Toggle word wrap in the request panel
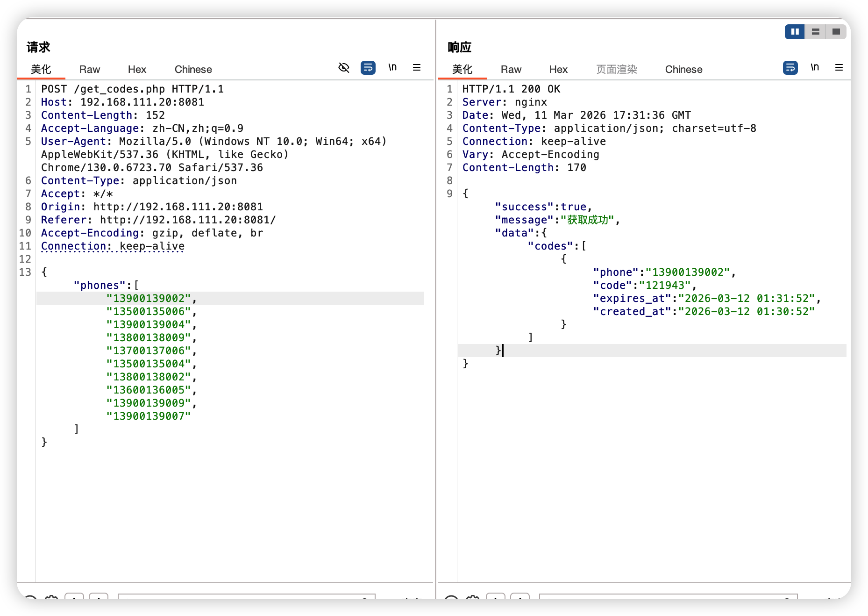This screenshot has width=868, height=616. 368,68
